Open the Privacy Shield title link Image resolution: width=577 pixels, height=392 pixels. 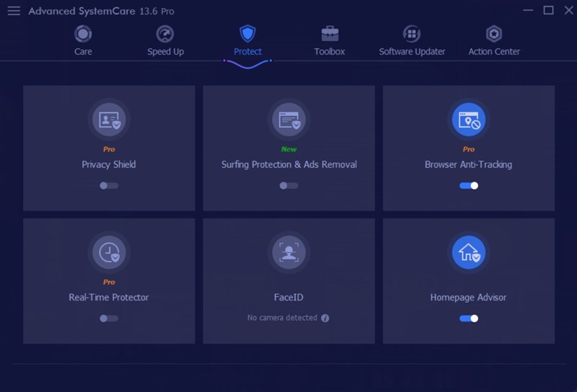(109, 165)
